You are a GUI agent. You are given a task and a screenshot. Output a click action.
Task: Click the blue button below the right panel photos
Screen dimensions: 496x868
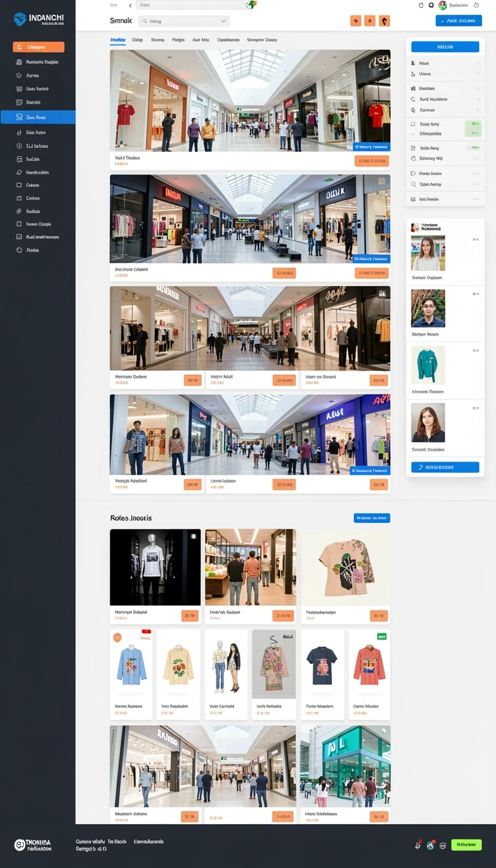pyautogui.click(x=445, y=467)
